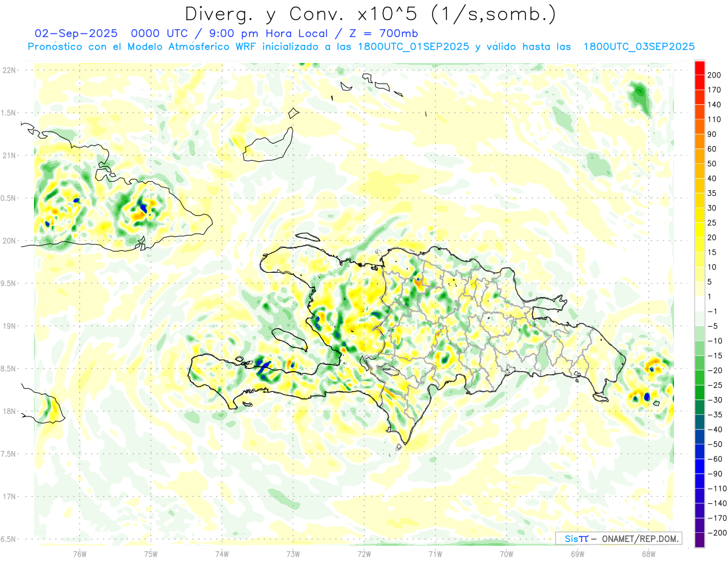The height and width of the screenshot is (562, 728).
Task: Click the '-5' value on the color scale
Action: pyautogui.click(x=712, y=326)
